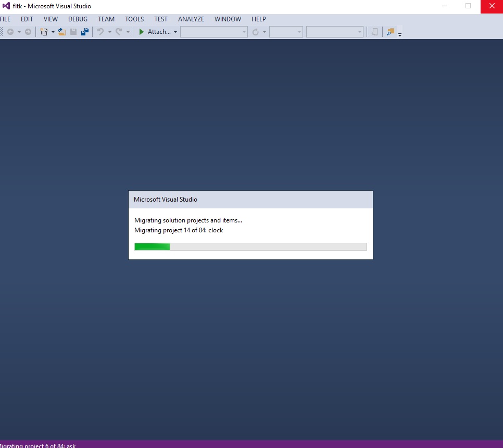Click the Refresh circular arrow icon
This screenshot has width=503, height=448.
pos(255,32)
